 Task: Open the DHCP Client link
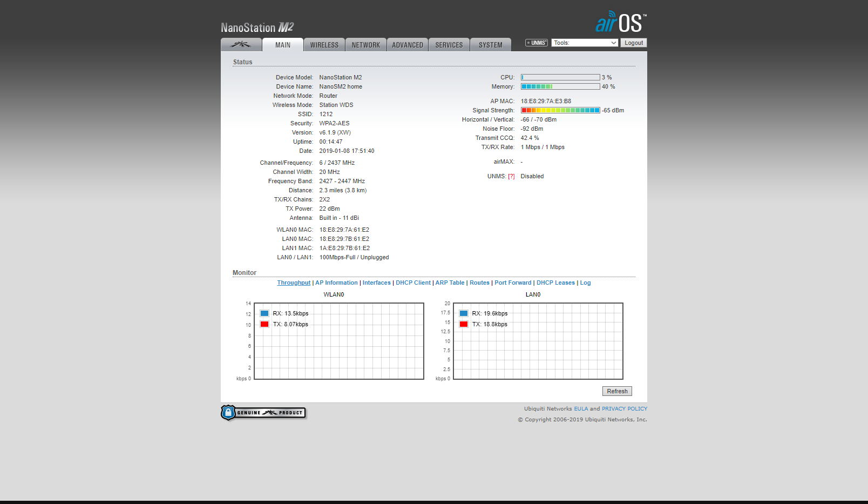pos(413,283)
